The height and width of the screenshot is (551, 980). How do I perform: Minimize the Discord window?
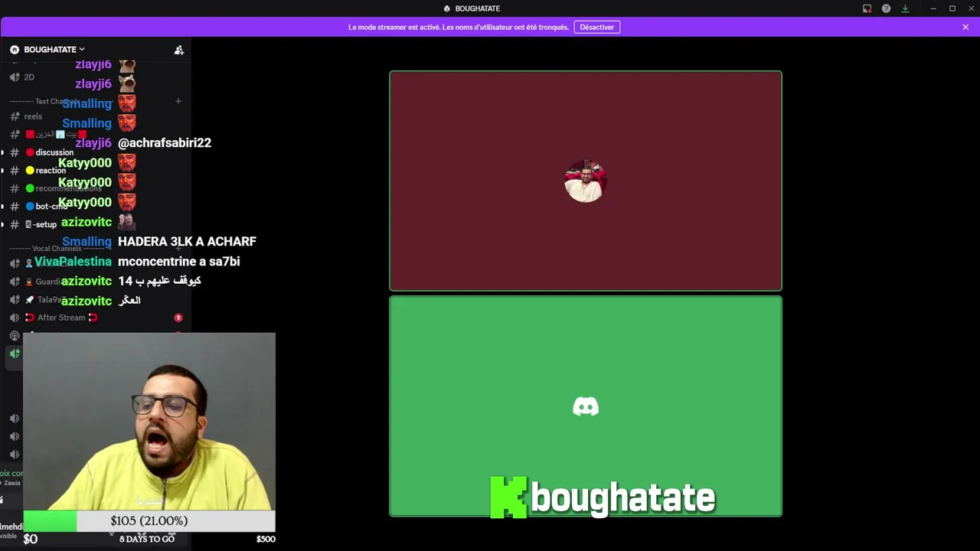click(x=933, y=8)
